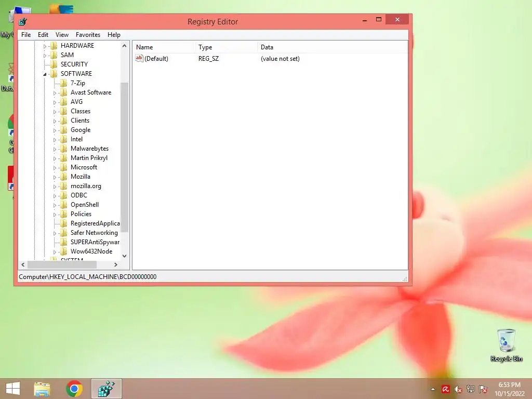The height and width of the screenshot is (399, 532).
Task: Click the Malwarebytes key folder icon
Action: coord(63,149)
